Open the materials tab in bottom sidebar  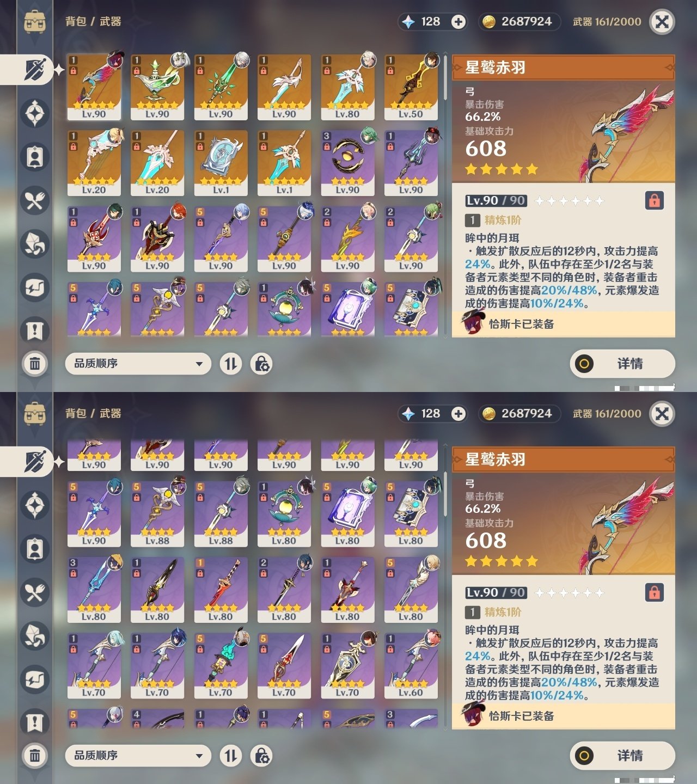pos(35,636)
